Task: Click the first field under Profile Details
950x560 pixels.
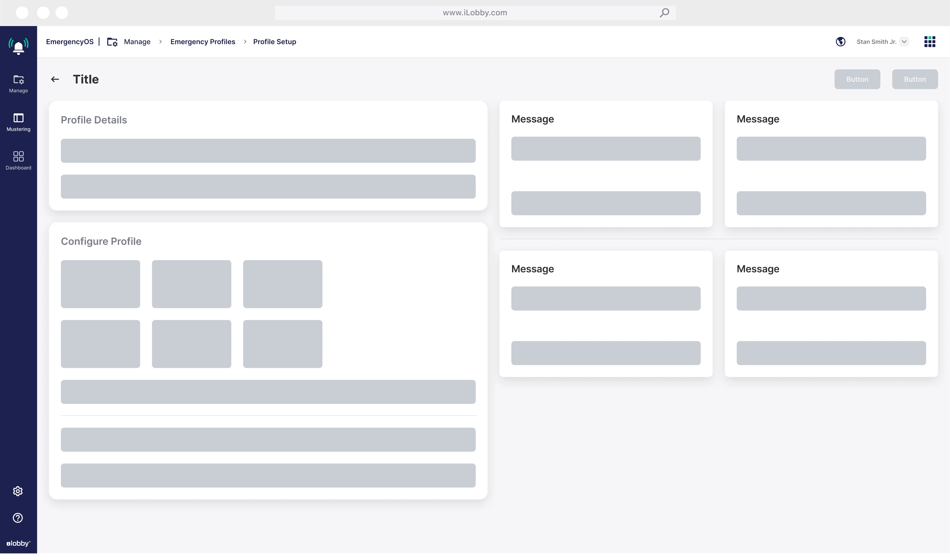Action: pos(268,151)
